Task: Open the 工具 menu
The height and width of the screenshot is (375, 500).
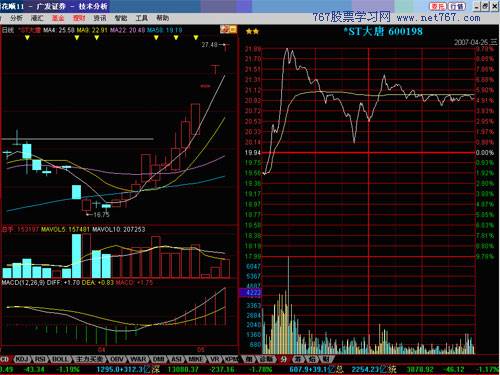Action: click(142, 18)
